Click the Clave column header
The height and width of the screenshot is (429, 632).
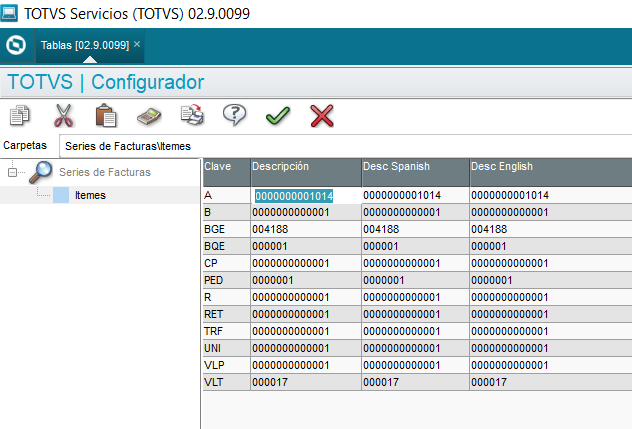tap(227, 172)
